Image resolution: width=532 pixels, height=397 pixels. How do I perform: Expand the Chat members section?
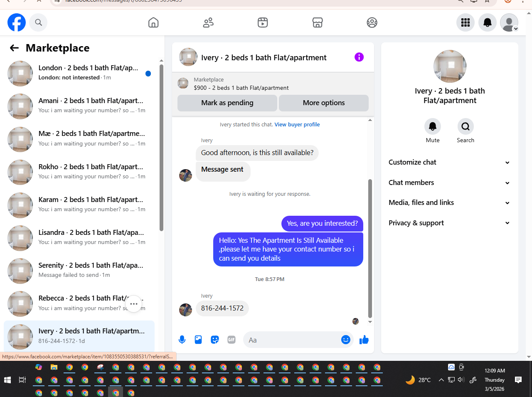[x=449, y=182]
